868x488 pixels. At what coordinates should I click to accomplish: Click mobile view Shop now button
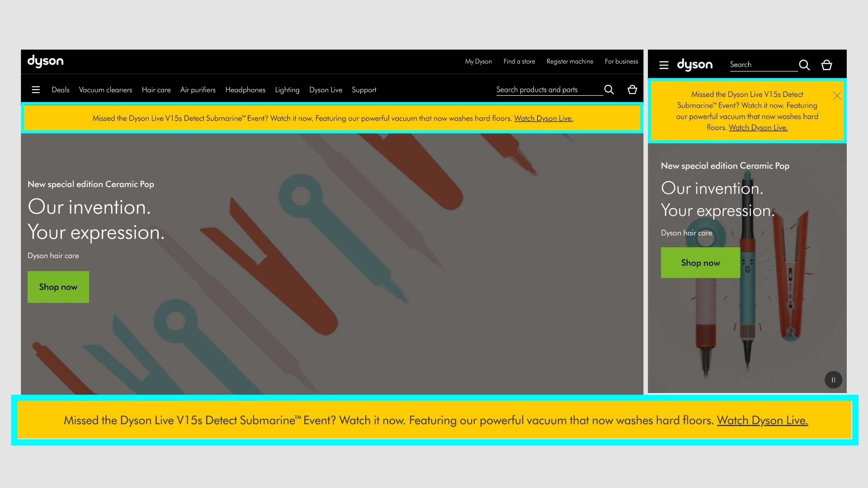coord(700,263)
